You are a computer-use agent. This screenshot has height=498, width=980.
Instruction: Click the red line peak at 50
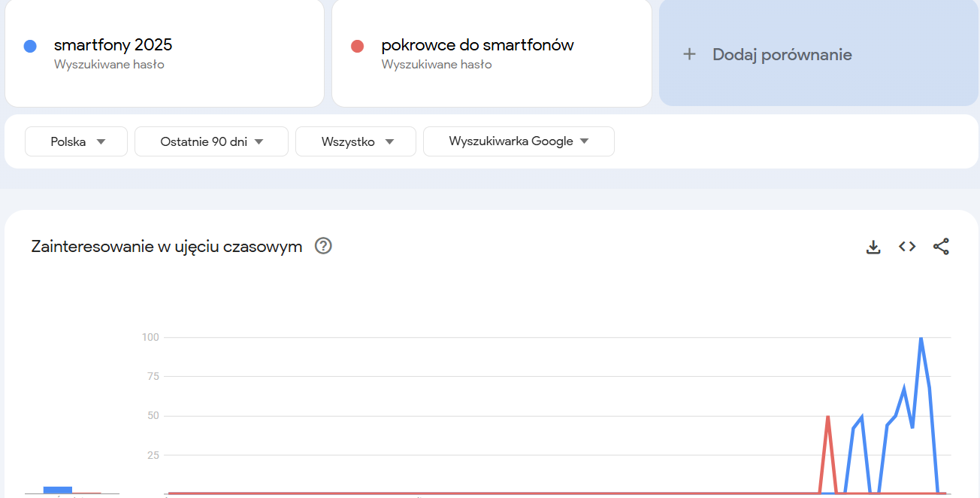827,417
